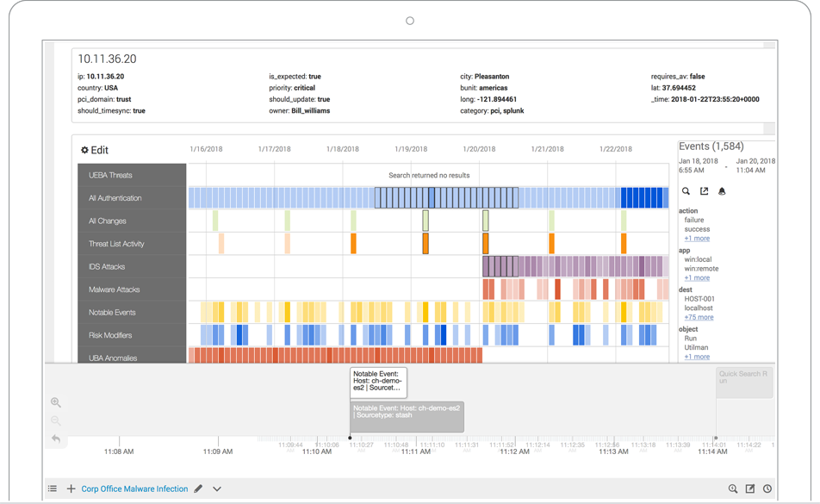Image resolution: width=820 pixels, height=504 pixels.
Task: Click the 11:13 AM timeline label
Action: [x=613, y=451]
